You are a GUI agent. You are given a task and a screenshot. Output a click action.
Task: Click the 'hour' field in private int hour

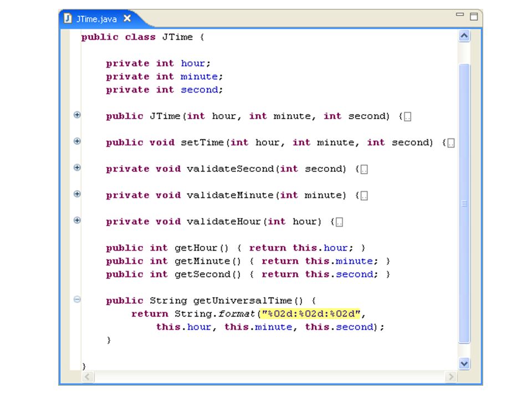pos(193,63)
